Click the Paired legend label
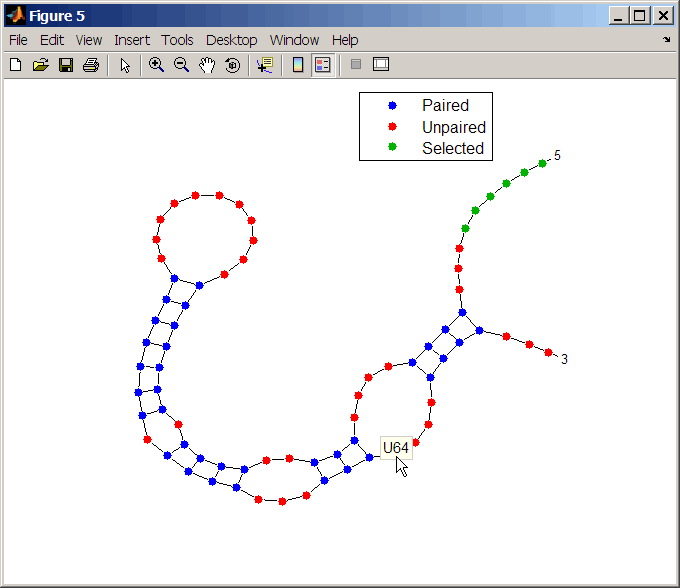The height and width of the screenshot is (588, 680). (x=445, y=105)
